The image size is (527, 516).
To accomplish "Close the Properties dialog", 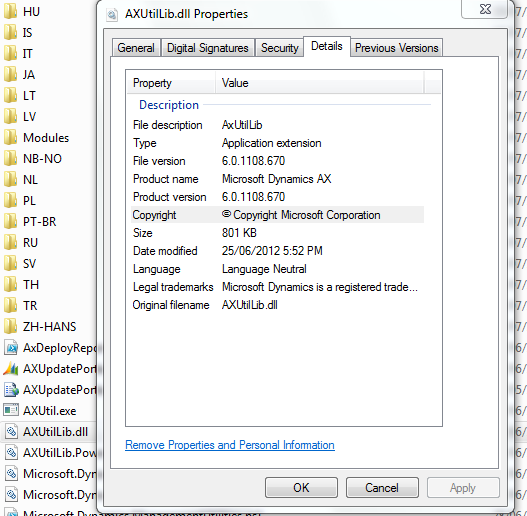I will pos(485,9).
